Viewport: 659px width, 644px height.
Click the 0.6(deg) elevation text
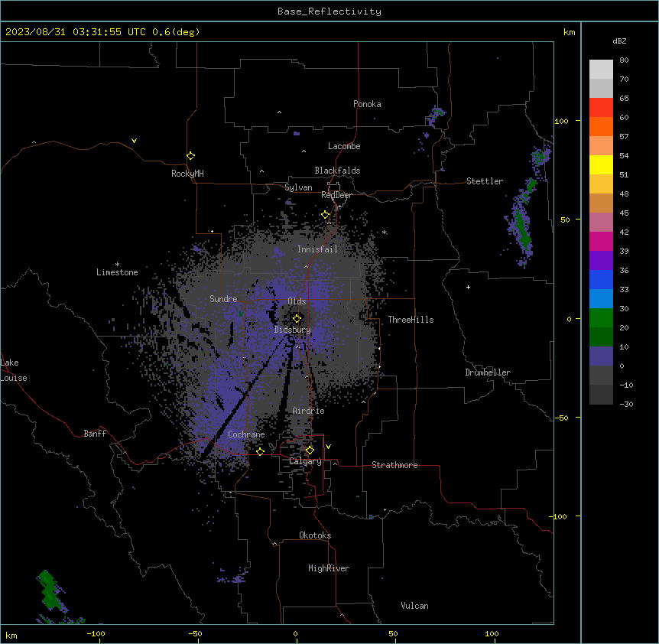pyautogui.click(x=176, y=32)
